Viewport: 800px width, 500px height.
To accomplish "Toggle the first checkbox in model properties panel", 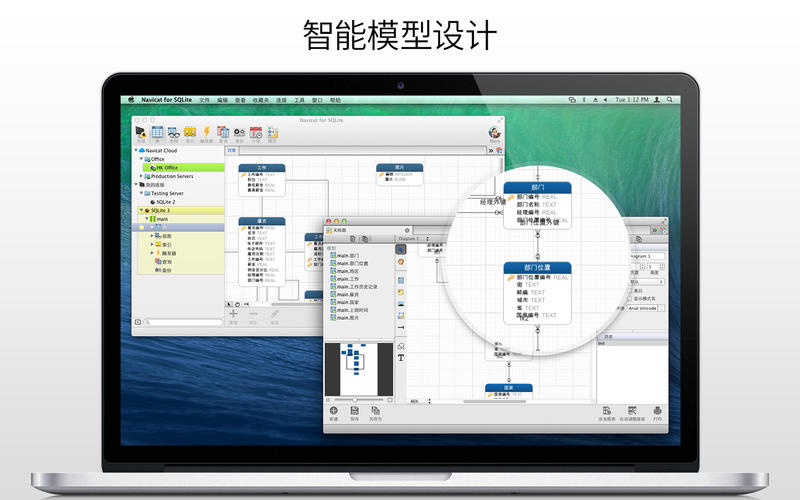I will 630,290.
